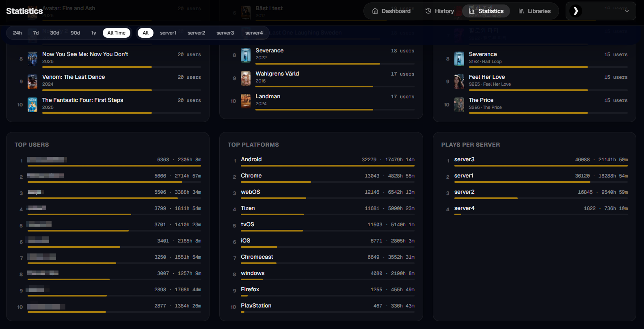Image resolution: width=644 pixels, height=329 pixels.
Task: Open the Venom: The Last Dance title
Action: [73, 77]
